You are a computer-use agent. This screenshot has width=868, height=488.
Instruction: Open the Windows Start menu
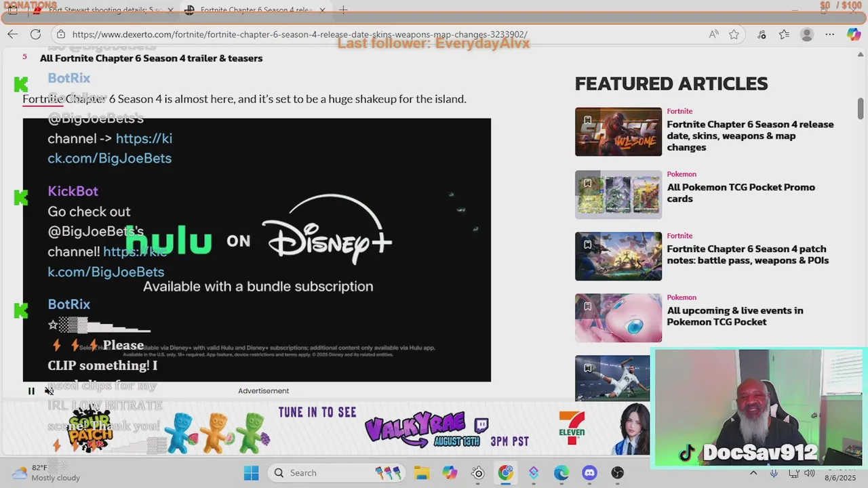coord(251,473)
